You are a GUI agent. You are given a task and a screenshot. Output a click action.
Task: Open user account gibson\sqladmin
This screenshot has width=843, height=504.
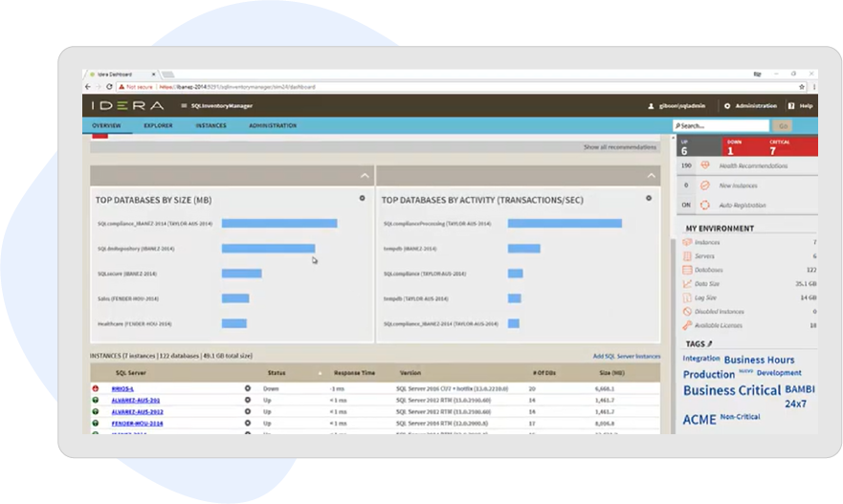(x=677, y=106)
